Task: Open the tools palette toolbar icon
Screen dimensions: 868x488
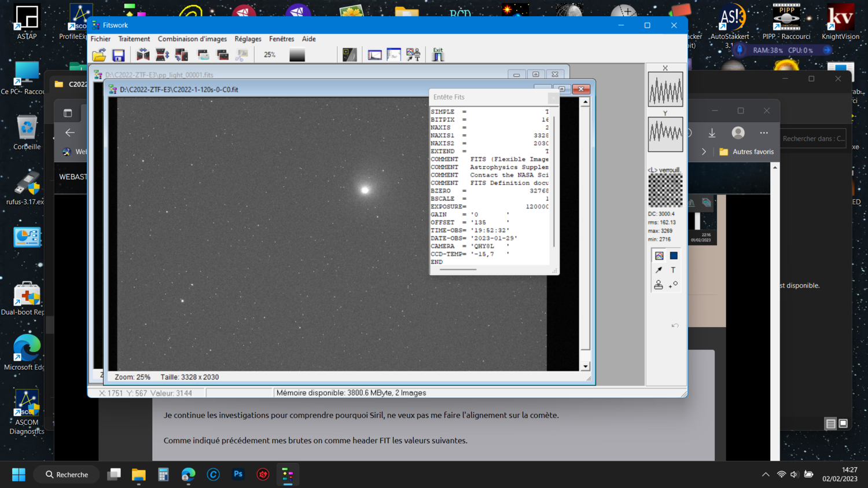Action: (413, 55)
